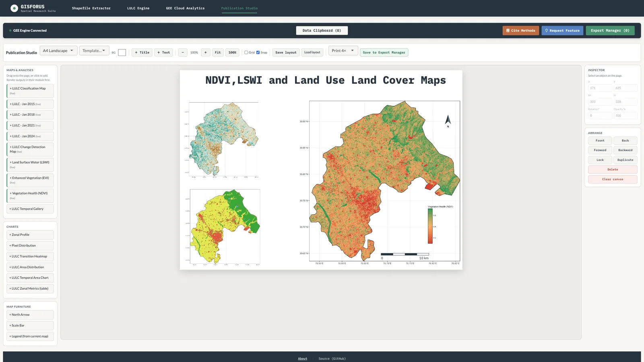The height and width of the screenshot is (362, 644).
Task: Switch to the Shapefile Extractor tab
Action: pyautogui.click(x=91, y=8)
